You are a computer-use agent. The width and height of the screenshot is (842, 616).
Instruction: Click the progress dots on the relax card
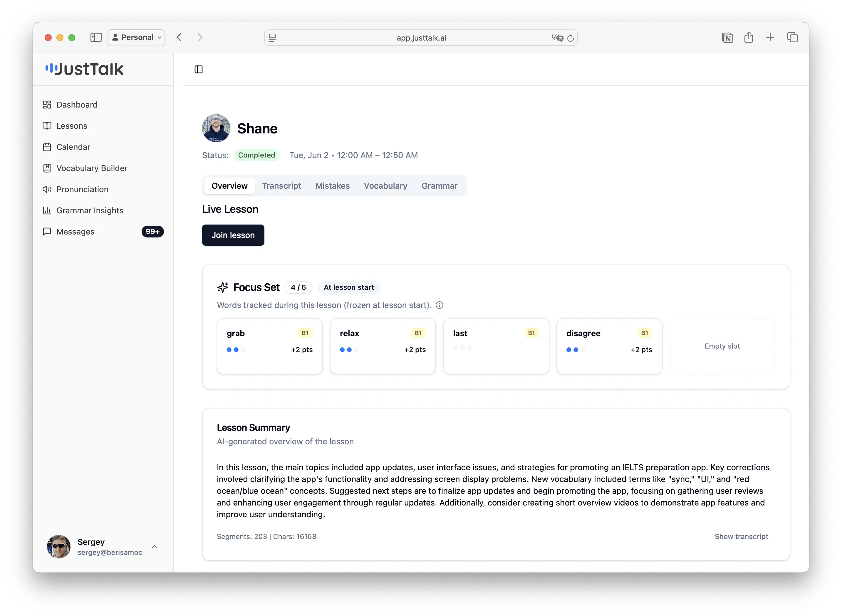point(349,350)
